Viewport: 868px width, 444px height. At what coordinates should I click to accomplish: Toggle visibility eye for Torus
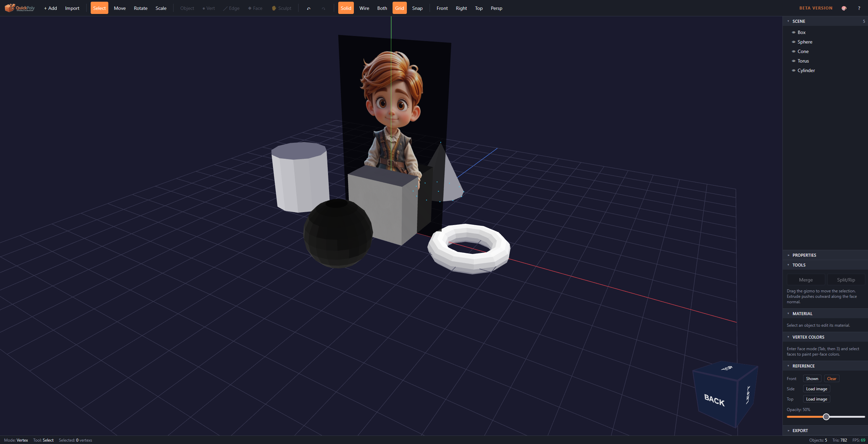click(794, 61)
